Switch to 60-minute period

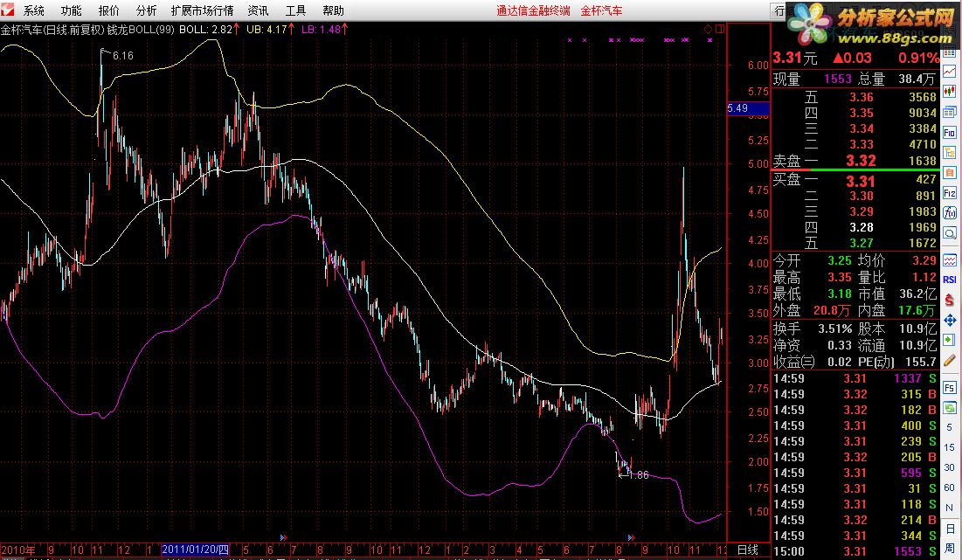(x=949, y=488)
